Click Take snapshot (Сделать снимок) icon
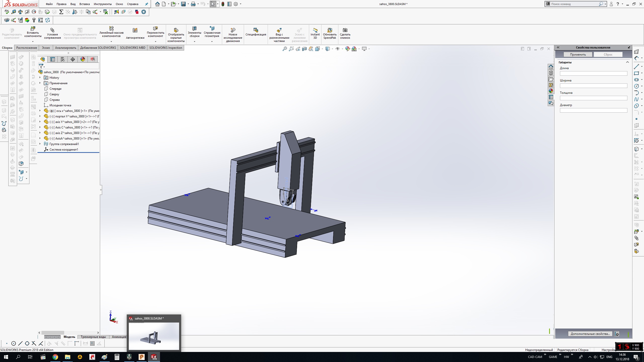The height and width of the screenshot is (362, 644). click(345, 30)
